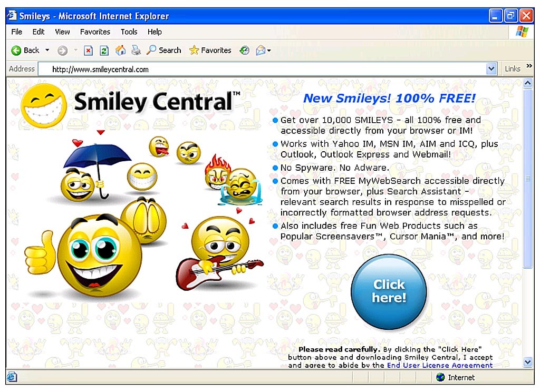540x392 pixels.
Task: Click the "Smiley Central" title text
Action: [x=153, y=102]
